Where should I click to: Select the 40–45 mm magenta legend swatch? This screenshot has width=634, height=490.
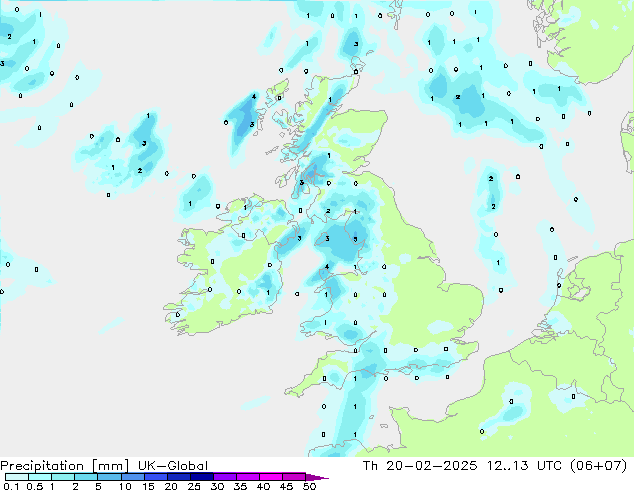coord(271,477)
